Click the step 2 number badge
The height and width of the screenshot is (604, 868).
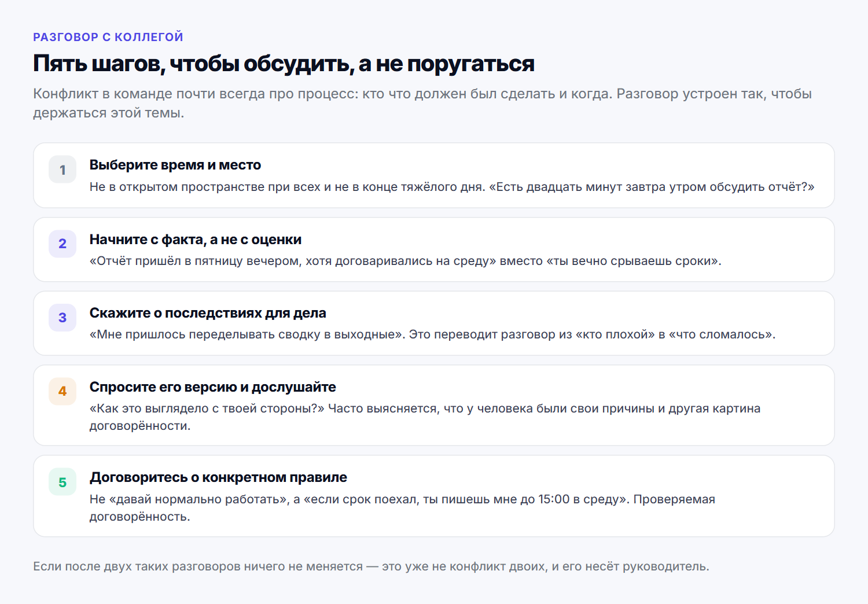[x=62, y=244]
